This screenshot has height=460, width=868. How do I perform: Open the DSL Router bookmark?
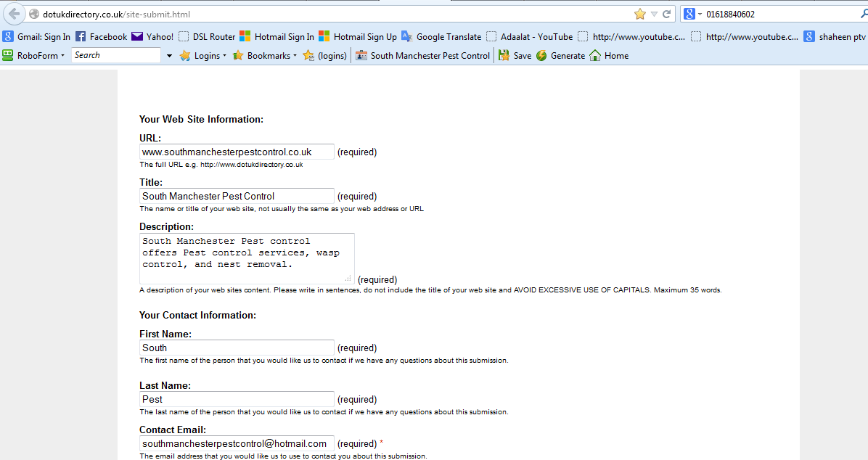pos(207,36)
